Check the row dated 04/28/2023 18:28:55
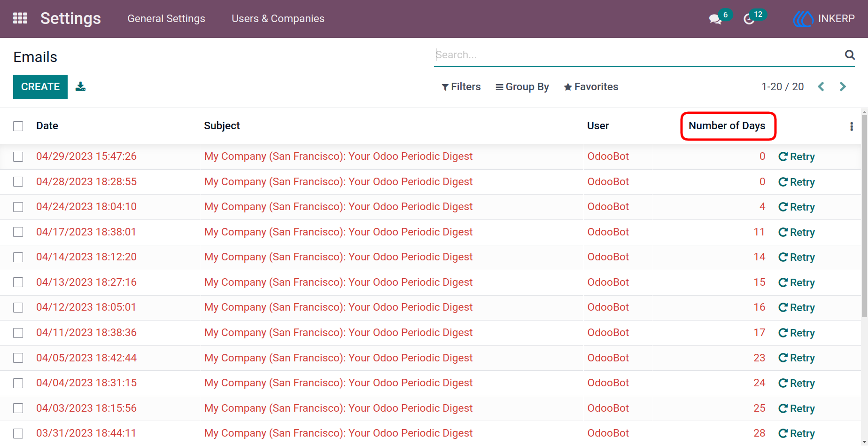Viewport: 868px width, 446px height. (18, 181)
